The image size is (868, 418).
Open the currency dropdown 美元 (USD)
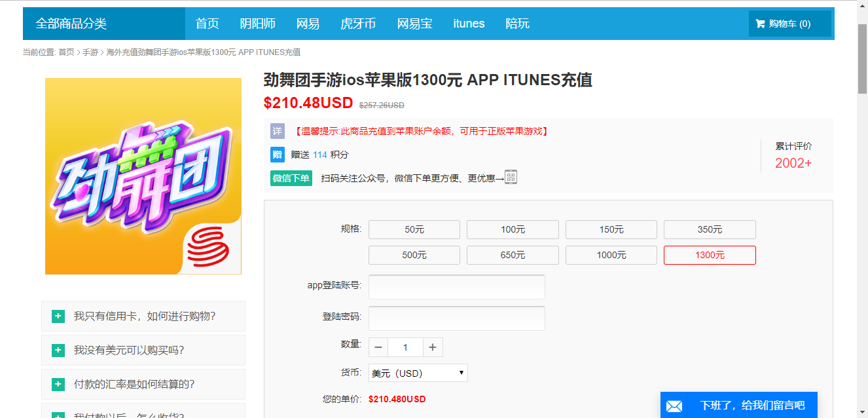tap(418, 373)
